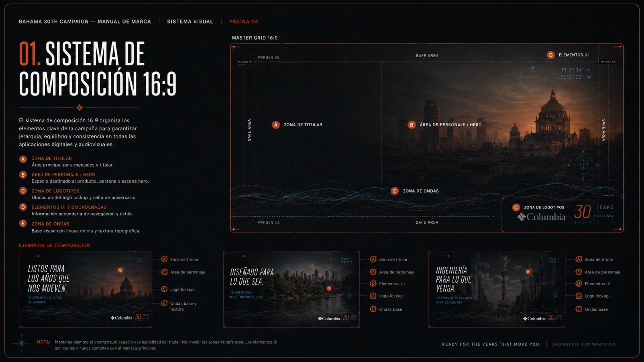Viewport: 644px width, 362px height.
Task: Click the E badge beside "Base visual con líneas"
Action: pos(23,223)
